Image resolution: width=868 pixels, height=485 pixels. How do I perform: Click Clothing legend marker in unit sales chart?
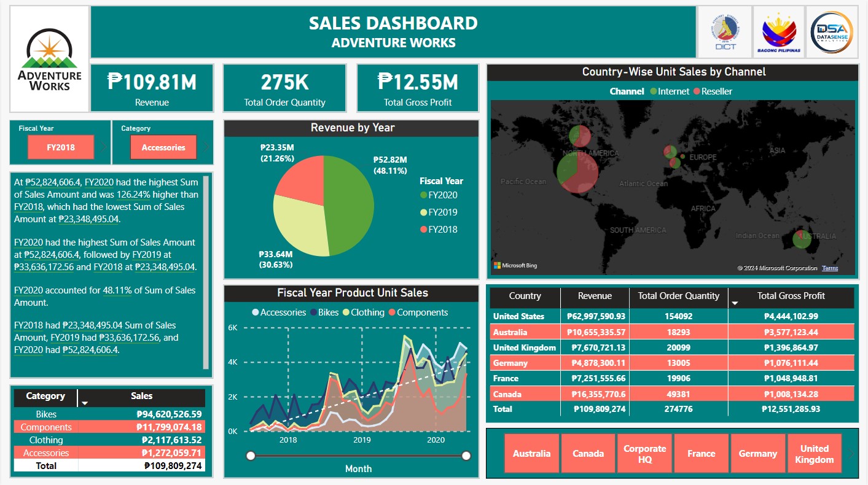point(346,312)
